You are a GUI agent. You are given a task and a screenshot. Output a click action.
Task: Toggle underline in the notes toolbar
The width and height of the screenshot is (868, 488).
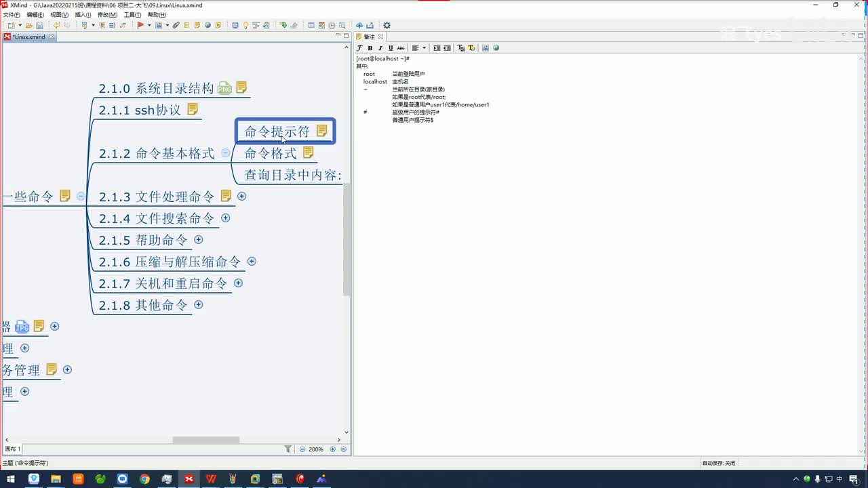pyautogui.click(x=391, y=48)
